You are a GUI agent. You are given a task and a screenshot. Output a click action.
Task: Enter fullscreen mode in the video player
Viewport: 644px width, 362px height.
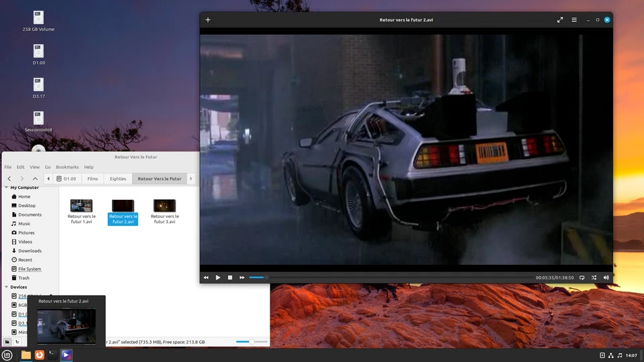click(x=559, y=19)
